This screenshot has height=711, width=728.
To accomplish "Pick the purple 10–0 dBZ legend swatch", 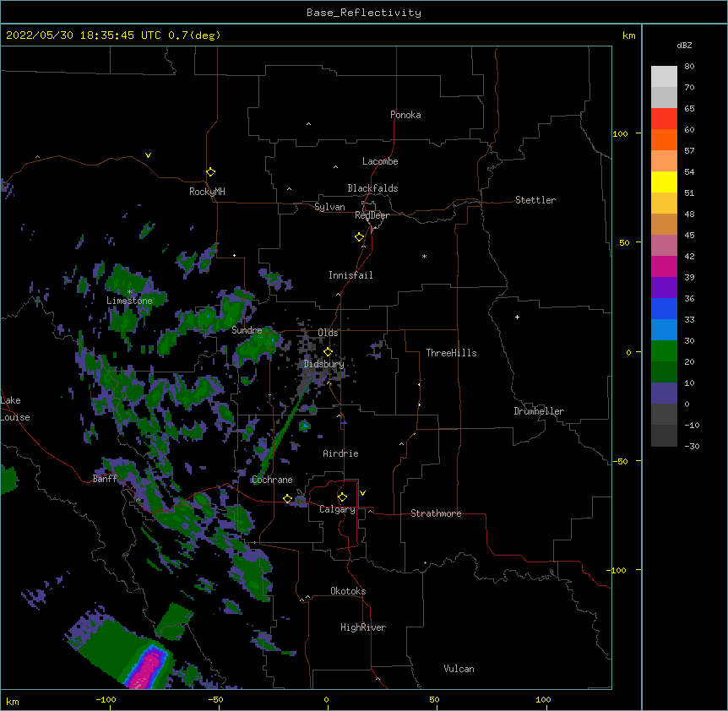I will coord(664,393).
